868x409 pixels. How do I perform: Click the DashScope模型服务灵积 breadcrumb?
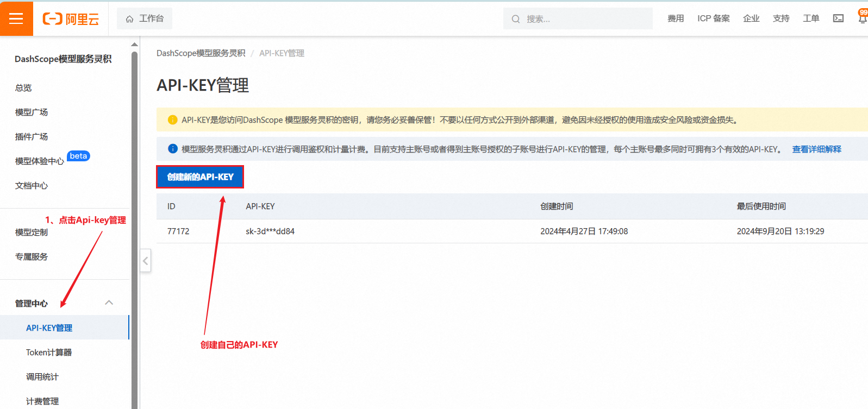click(x=201, y=53)
